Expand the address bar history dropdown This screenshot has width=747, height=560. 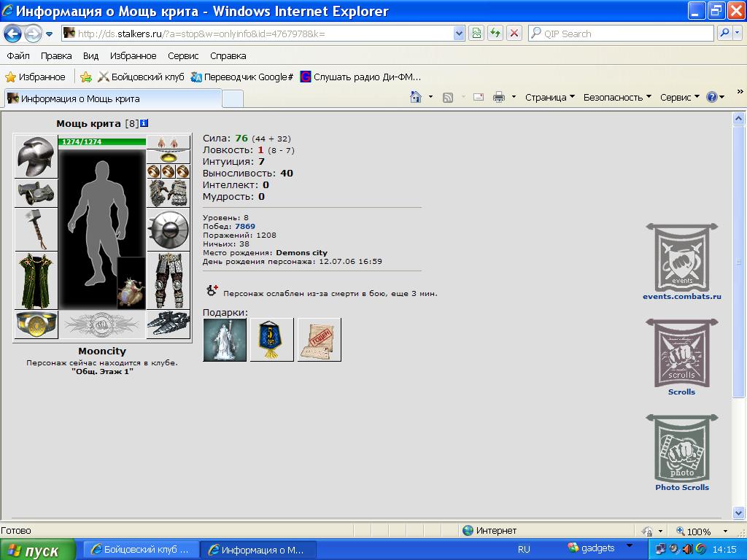[460, 34]
